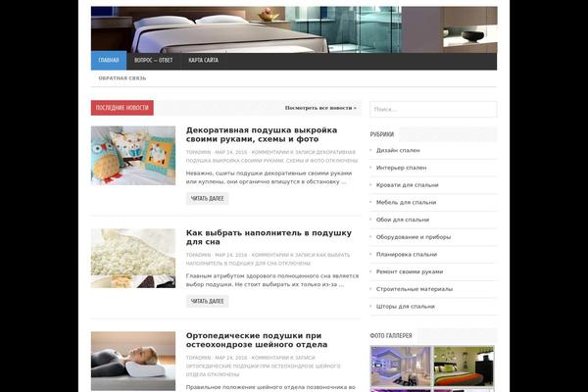Viewport: 588px width, 392px height.
Task: Click the Рубрики sidebar heading
Action: [382, 134]
